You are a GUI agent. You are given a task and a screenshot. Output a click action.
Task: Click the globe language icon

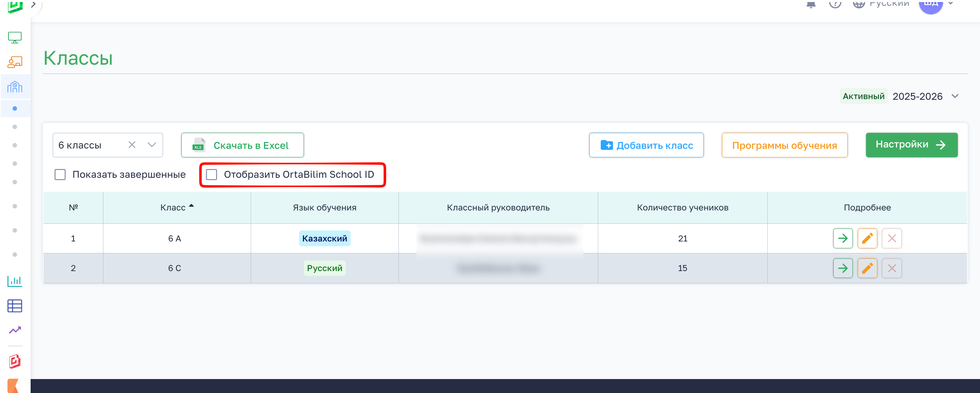[859, 4]
